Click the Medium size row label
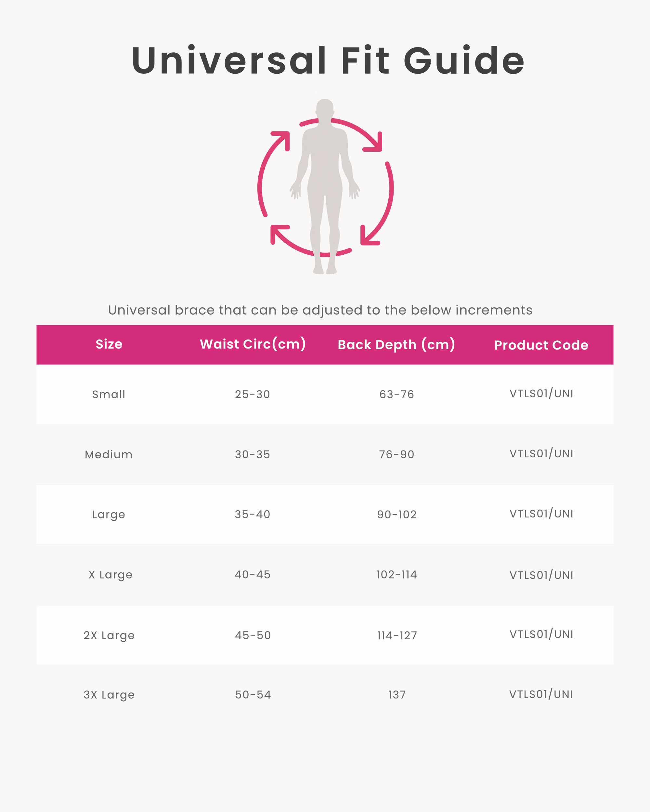Image resolution: width=650 pixels, height=812 pixels. pyautogui.click(x=109, y=455)
